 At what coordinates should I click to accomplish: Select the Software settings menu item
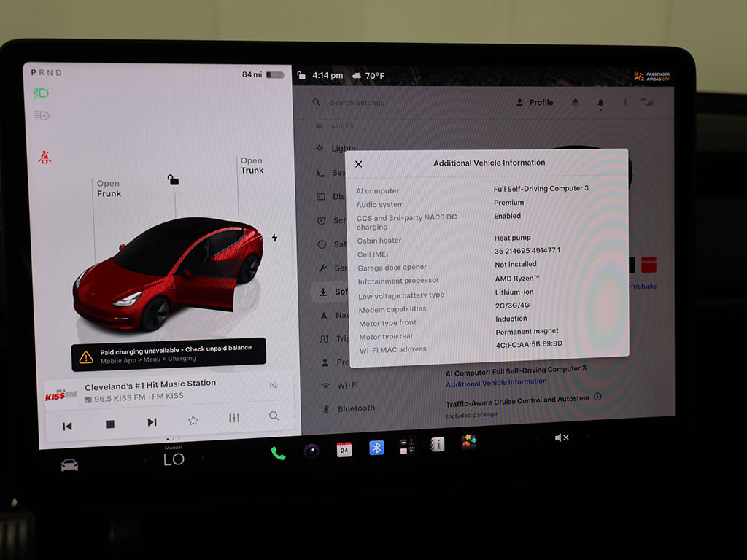(332, 292)
